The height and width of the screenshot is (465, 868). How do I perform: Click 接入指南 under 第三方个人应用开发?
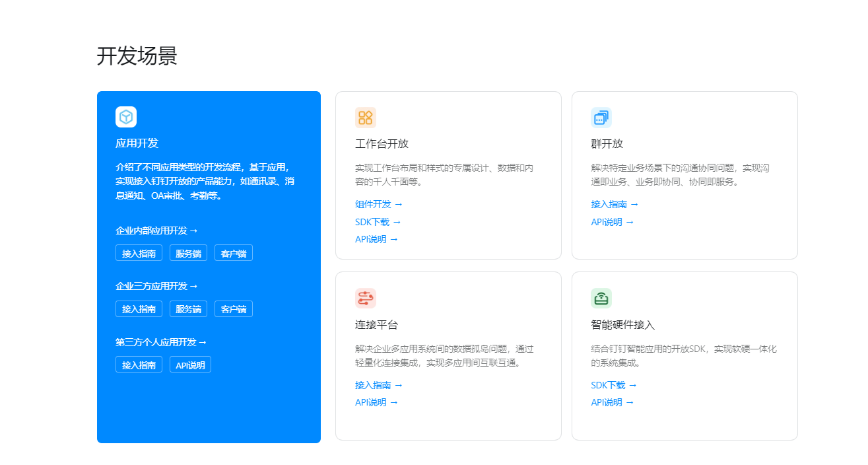pyautogui.click(x=139, y=365)
